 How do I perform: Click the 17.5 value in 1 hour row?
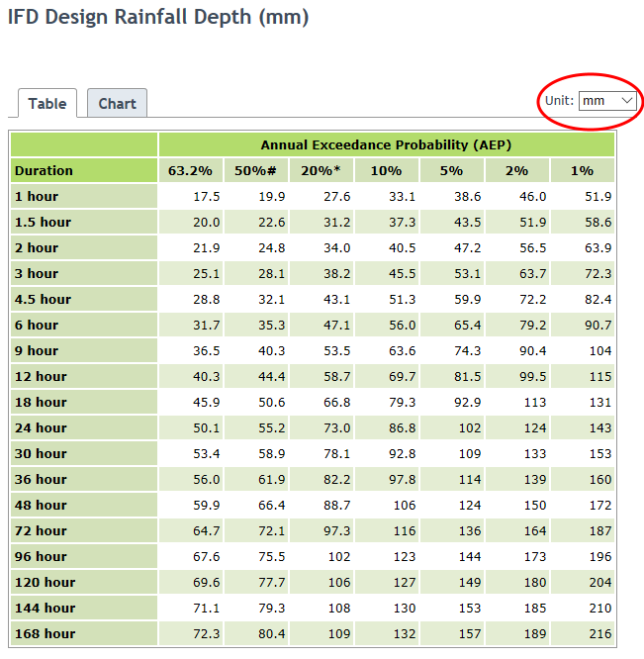(x=207, y=196)
